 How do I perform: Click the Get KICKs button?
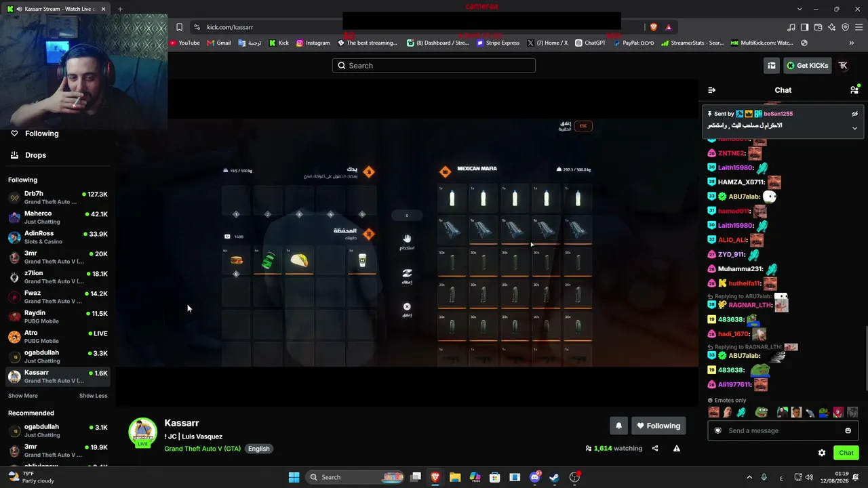click(807, 66)
